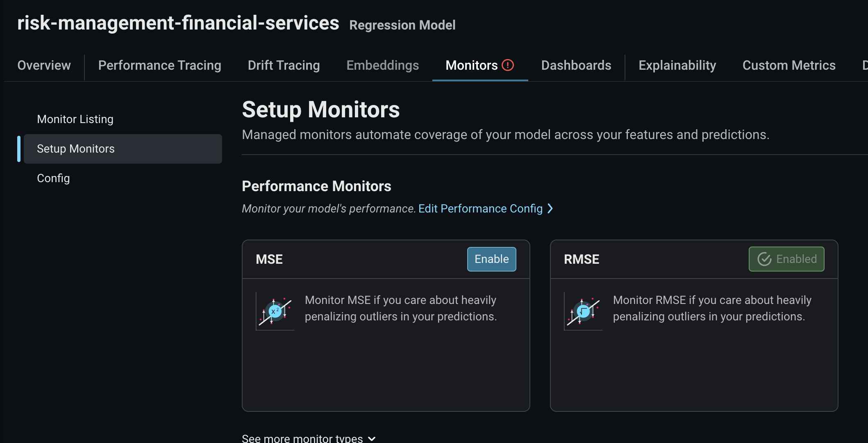Enable the MSE monitor
This screenshot has height=443, width=868.
[491, 259]
